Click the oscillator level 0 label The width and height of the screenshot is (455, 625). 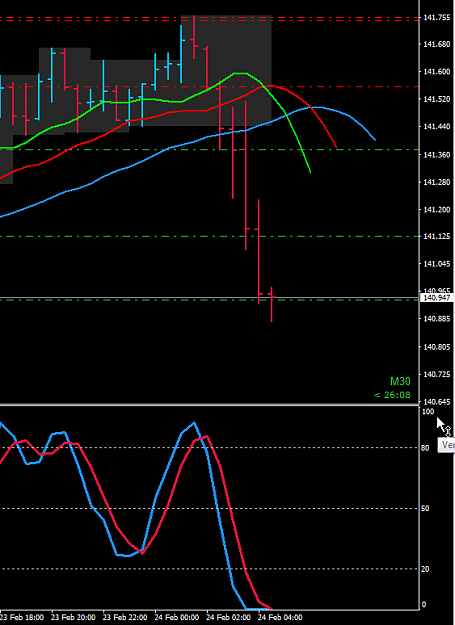[424, 605]
